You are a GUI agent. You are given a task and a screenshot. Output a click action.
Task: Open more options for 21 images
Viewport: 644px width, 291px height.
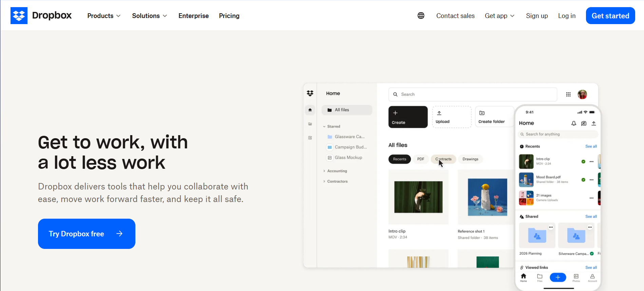click(x=591, y=198)
